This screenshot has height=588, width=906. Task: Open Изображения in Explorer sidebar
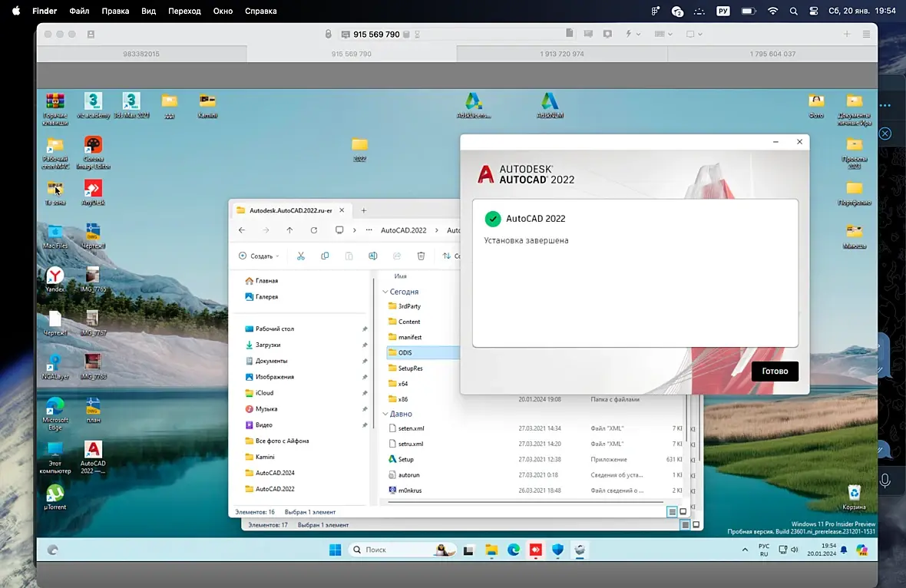[269, 377]
